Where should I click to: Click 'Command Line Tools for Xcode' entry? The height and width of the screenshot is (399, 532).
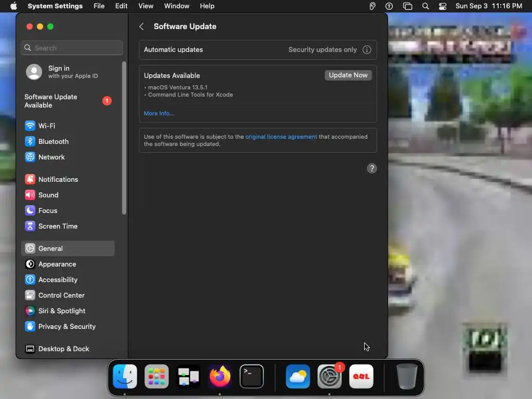pyautogui.click(x=190, y=95)
